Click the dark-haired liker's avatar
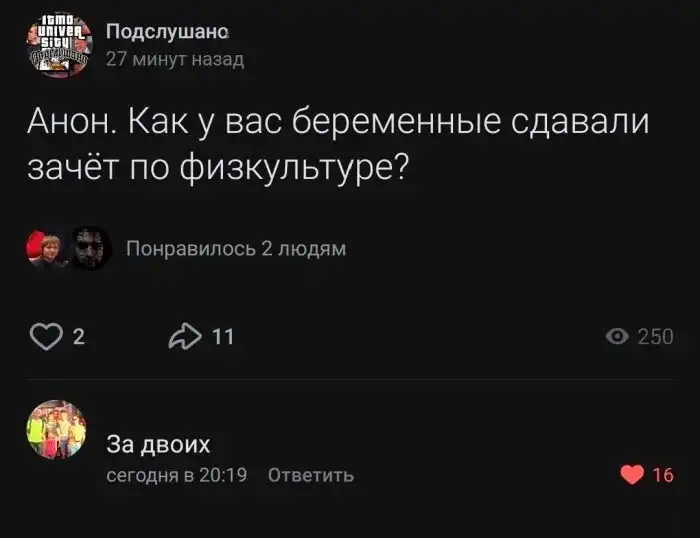700x538 pixels. (x=88, y=249)
